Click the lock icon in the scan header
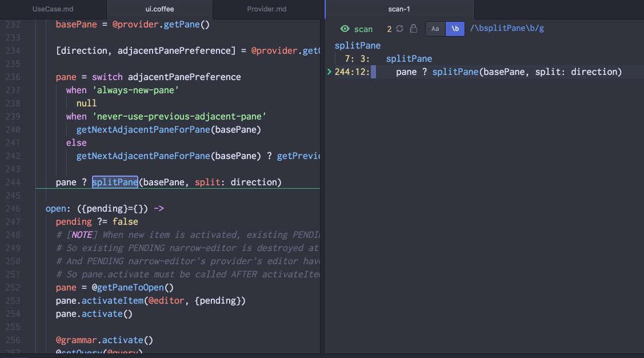This screenshot has height=358, width=644. pos(413,29)
